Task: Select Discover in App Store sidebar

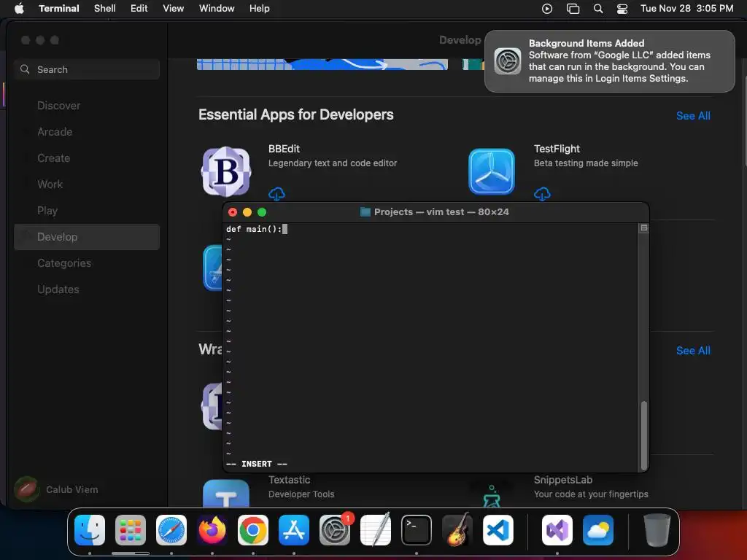Action: coord(87,106)
